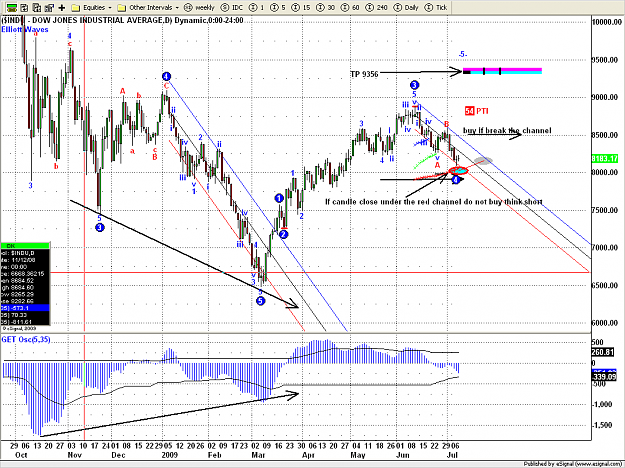Click the Published by eSignal link text
The height and width of the screenshot is (468, 625).
[573, 464]
